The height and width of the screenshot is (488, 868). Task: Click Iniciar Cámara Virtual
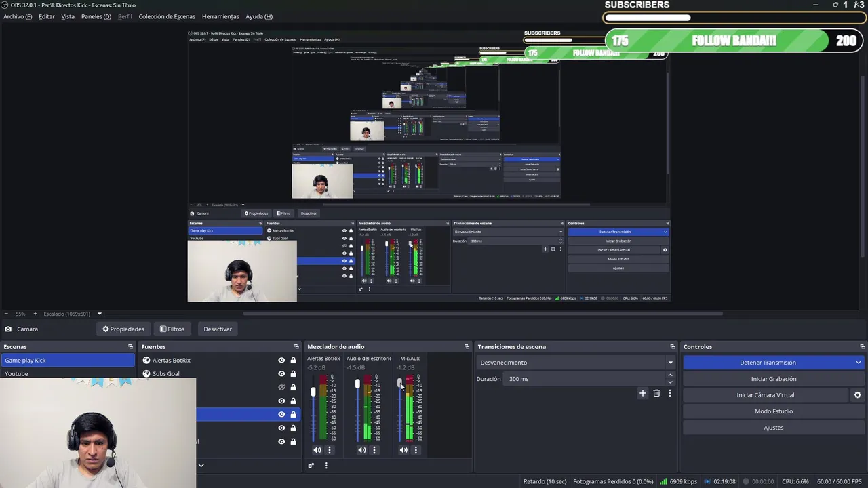(766, 395)
